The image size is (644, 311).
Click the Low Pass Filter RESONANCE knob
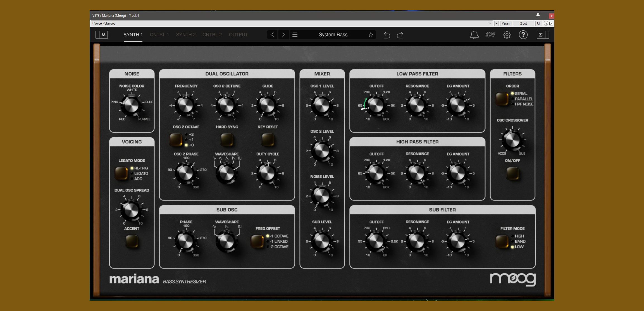pos(417,106)
